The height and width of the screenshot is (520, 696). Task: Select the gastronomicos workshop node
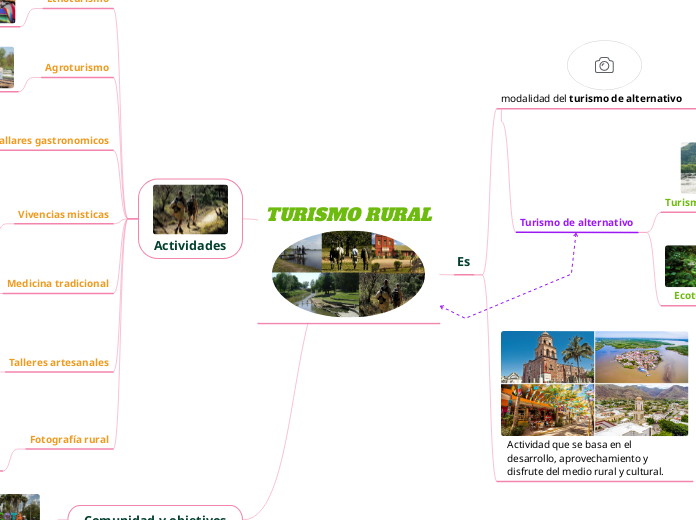pos(54,141)
